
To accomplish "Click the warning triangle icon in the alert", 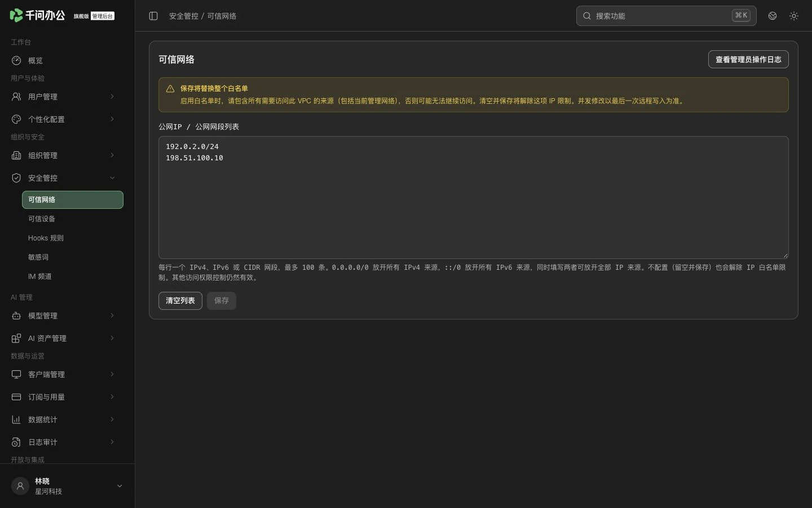I will click(170, 89).
